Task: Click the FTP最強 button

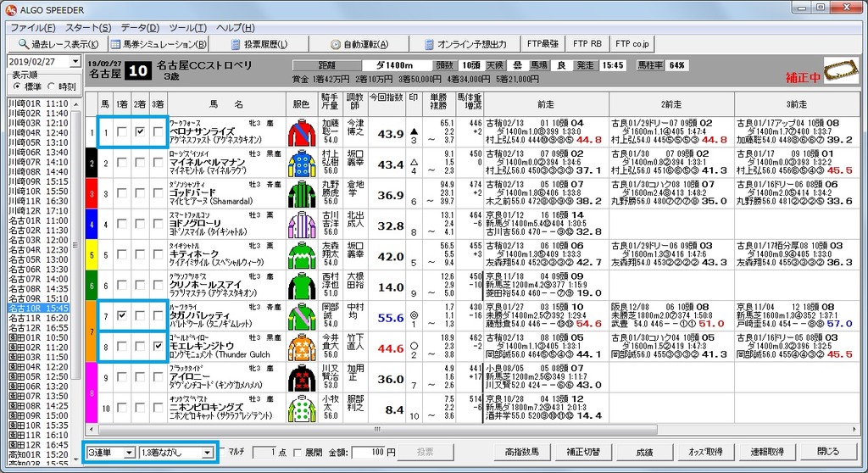Action: point(542,44)
